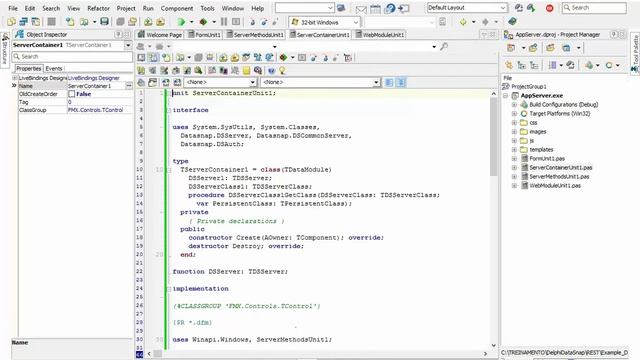Click the envelope mail icon

361,9
